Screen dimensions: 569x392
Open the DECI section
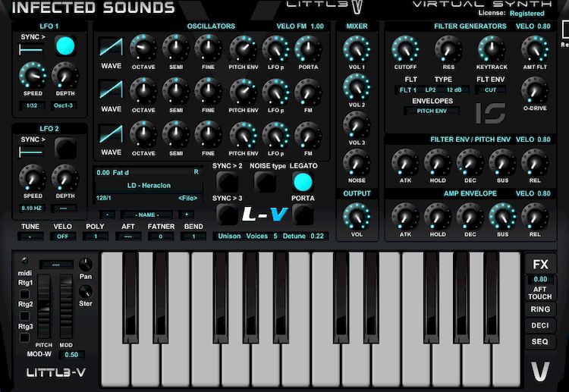(x=540, y=325)
